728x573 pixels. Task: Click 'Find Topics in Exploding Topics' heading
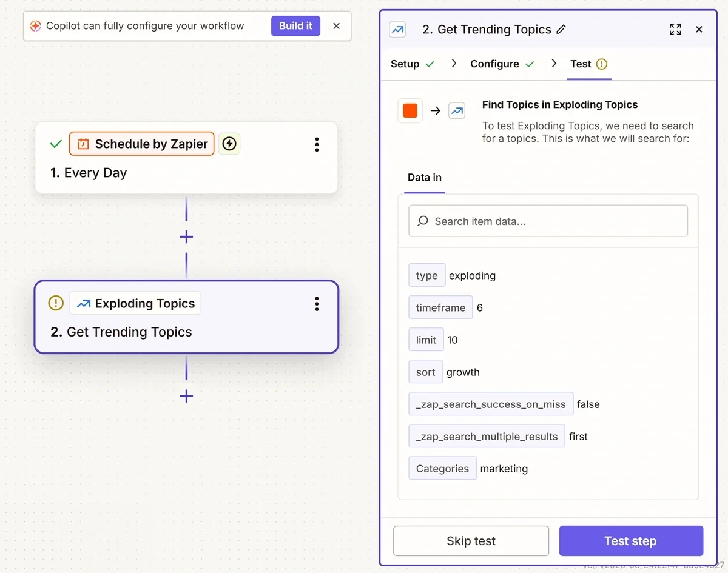(x=560, y=104)
